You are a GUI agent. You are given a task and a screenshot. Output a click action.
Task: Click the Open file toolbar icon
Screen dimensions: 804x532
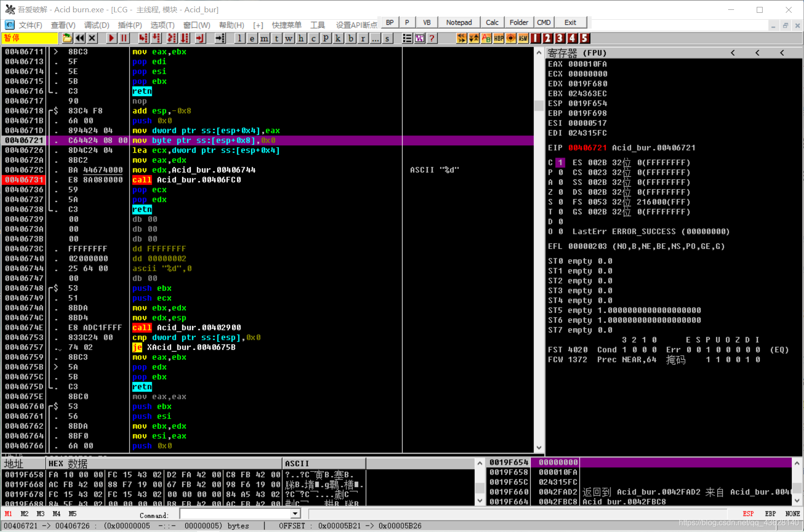67,38
